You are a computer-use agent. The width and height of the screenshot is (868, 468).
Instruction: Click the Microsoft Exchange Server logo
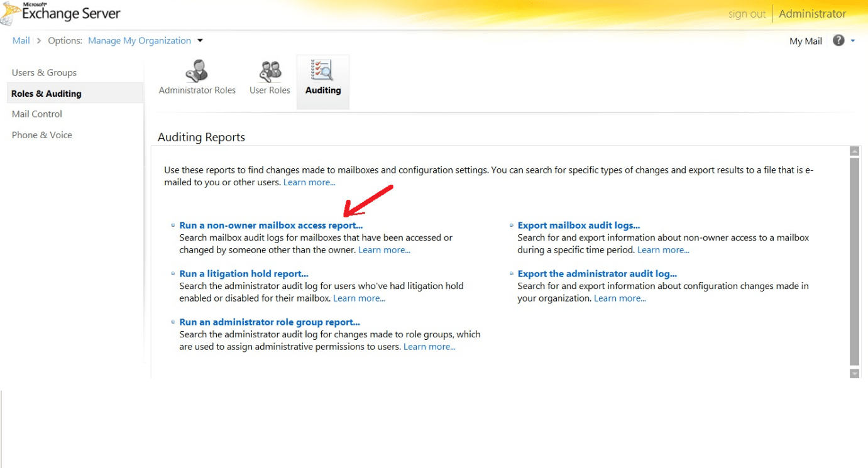pyautogui.click(x=60, y=13)
